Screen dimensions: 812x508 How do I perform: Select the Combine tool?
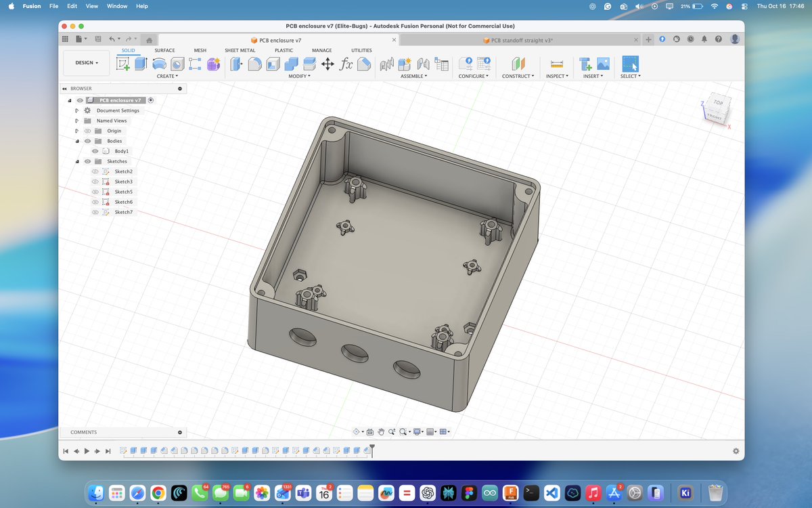pyautogui.click(x=291, y=64)
